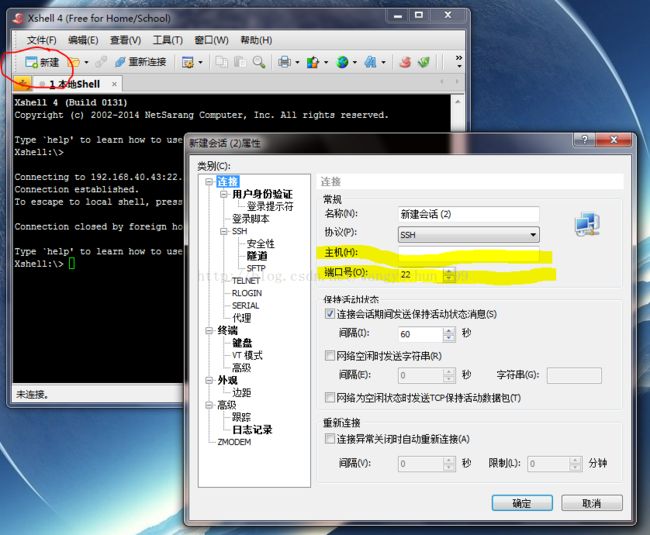Screen dimensions: 650x535
Task: Click the font icon in toolbar
Action: click(x=370, y=62)
